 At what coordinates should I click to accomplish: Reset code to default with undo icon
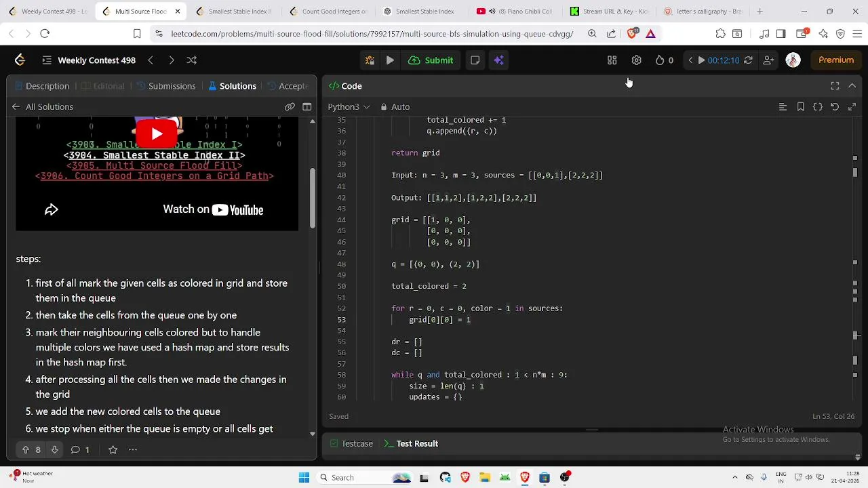point(835,106)
